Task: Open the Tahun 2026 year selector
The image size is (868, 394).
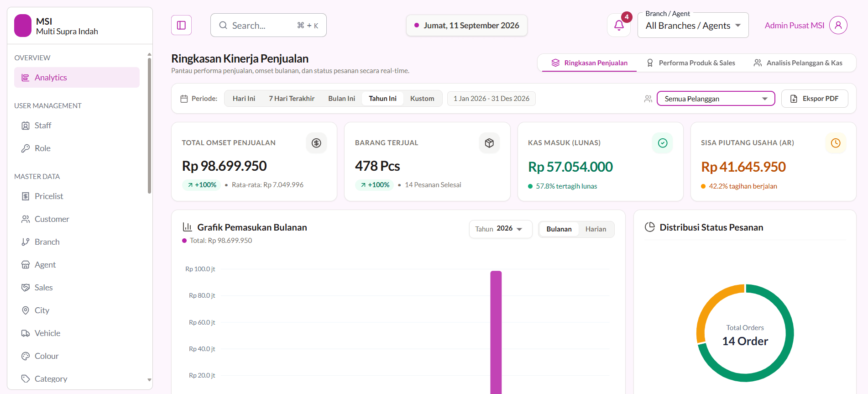Action: click(500, 229)
